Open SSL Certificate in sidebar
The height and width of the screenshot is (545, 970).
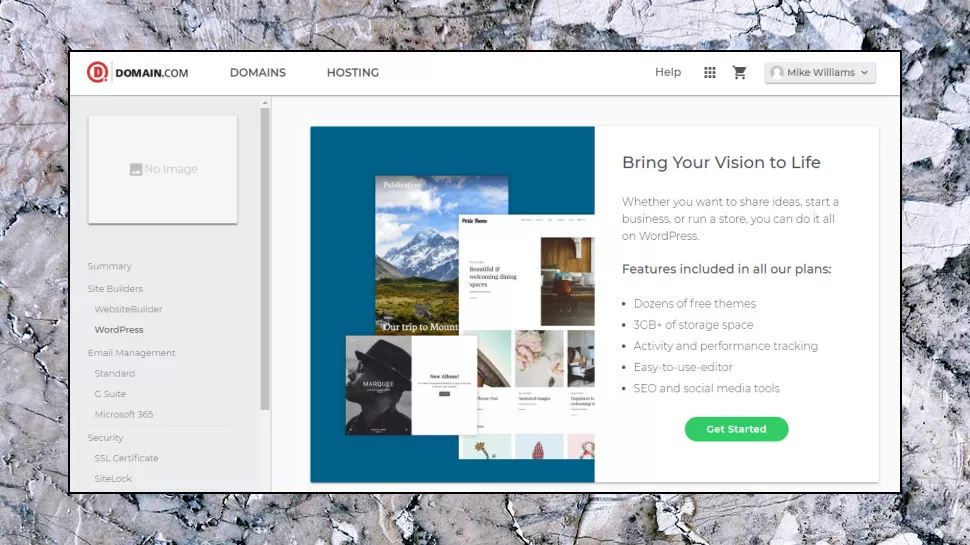[x=126, y=458]
